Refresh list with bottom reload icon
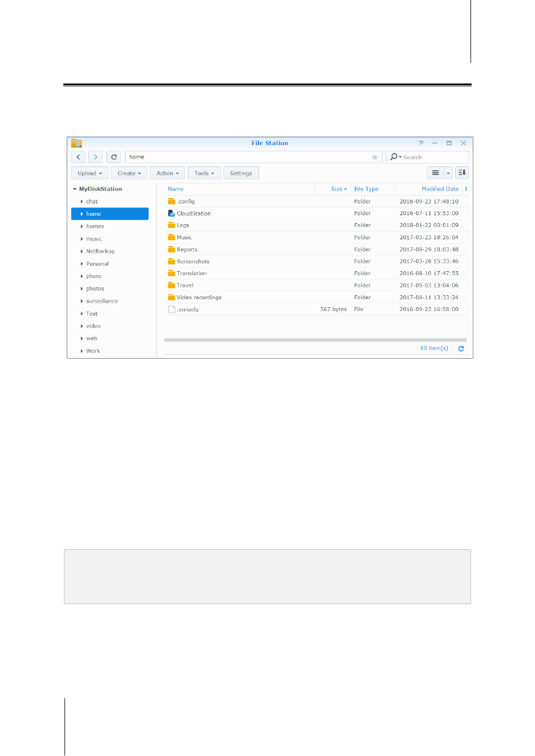The image size is (535, 756). click(x=461, y=349)
